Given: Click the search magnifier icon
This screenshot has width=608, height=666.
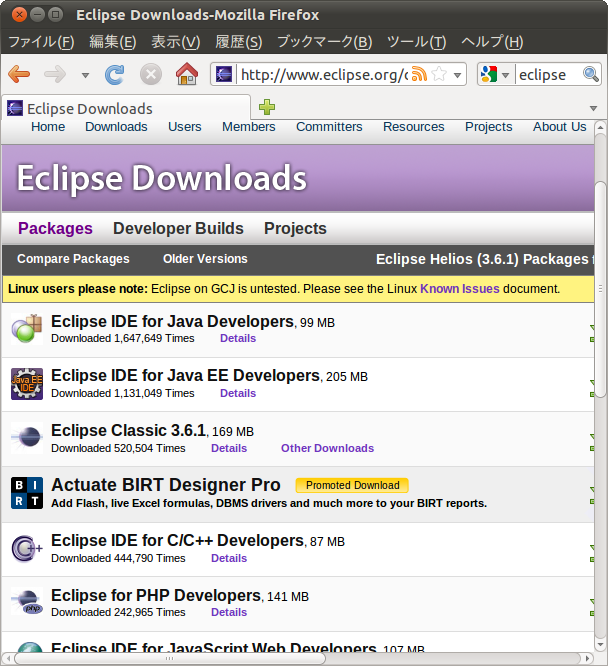Looking at the screenshot, I should point(591,74).
